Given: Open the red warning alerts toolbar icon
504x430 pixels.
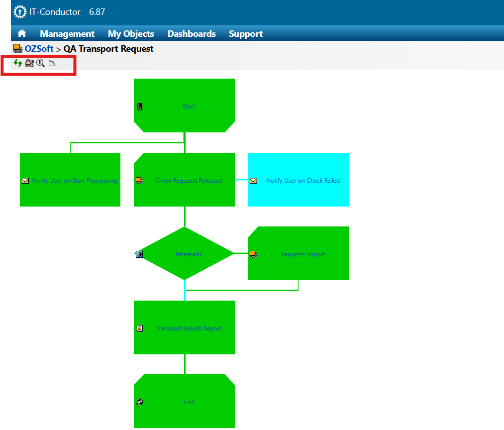Looking at the screenshot, I should click(x=29, y=63).
